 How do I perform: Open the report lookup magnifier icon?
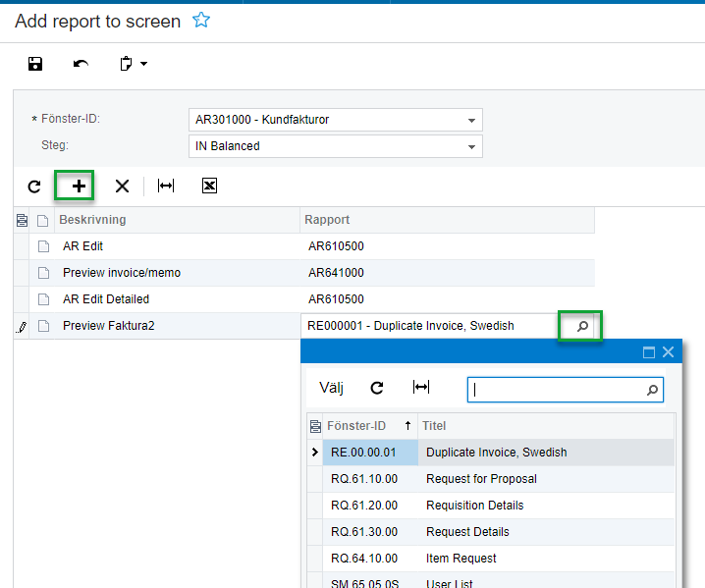tap(582, 326)
